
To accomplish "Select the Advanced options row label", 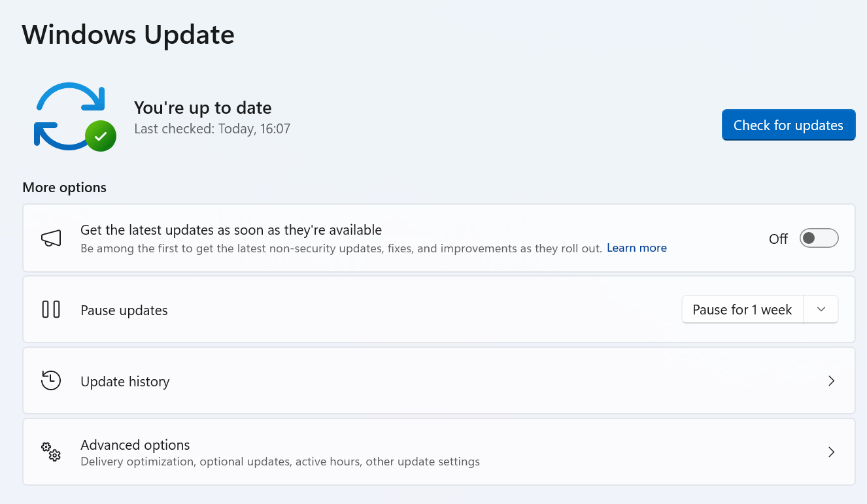I will point(135,445).
